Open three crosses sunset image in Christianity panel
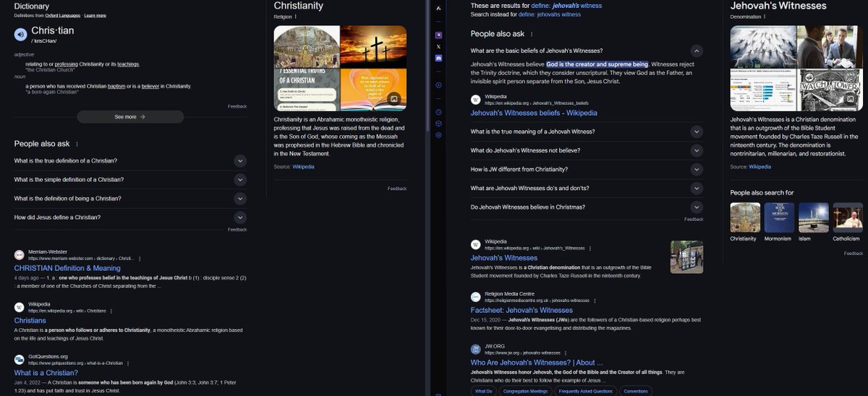This screenshot has width=868, height=396. (x=373, y=46)
